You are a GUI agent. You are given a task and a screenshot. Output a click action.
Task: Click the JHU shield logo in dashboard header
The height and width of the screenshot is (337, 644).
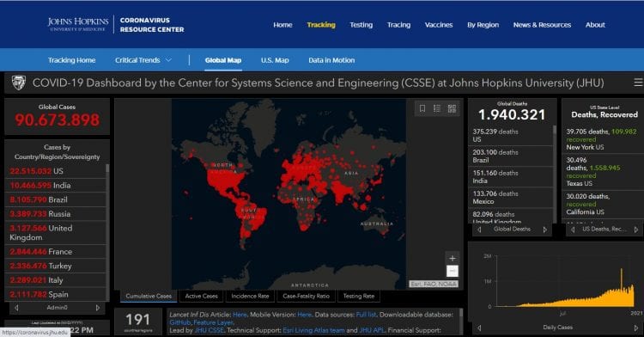coord(19,83)
